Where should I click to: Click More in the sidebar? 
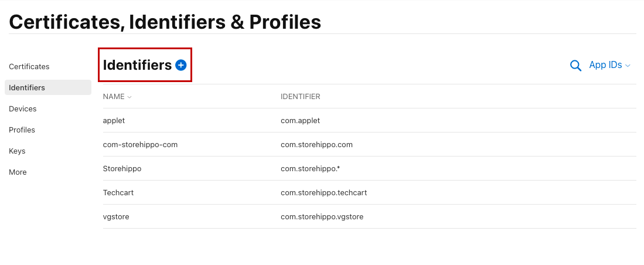[18, 172]
